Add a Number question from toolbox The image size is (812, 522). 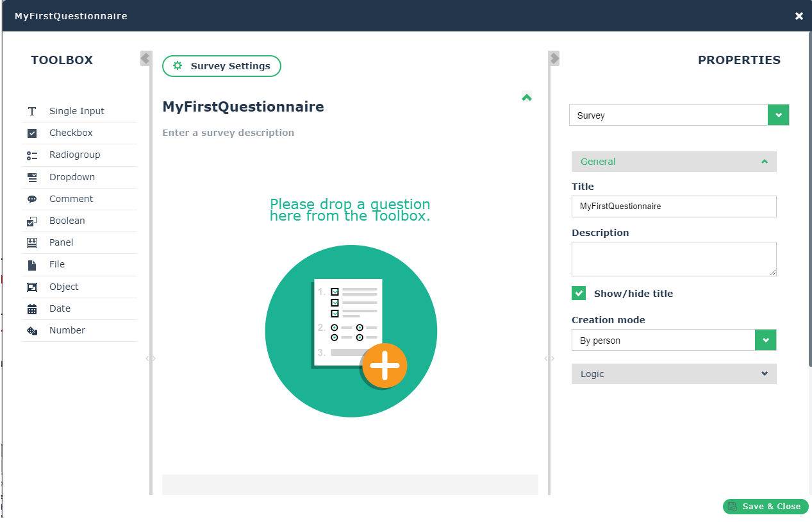click(67, 331)
